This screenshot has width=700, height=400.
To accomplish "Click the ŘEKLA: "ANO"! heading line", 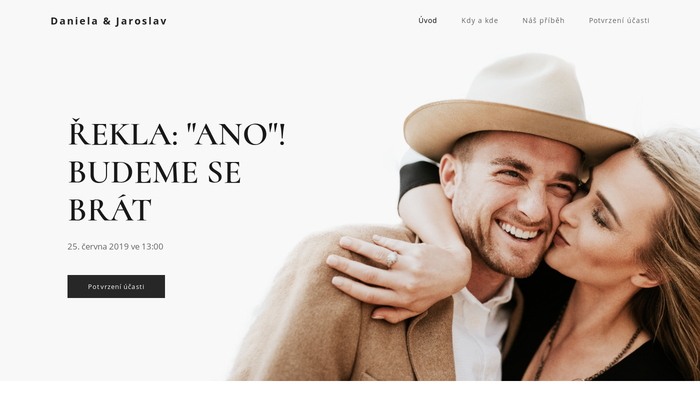I will click(x=177, y=133).
